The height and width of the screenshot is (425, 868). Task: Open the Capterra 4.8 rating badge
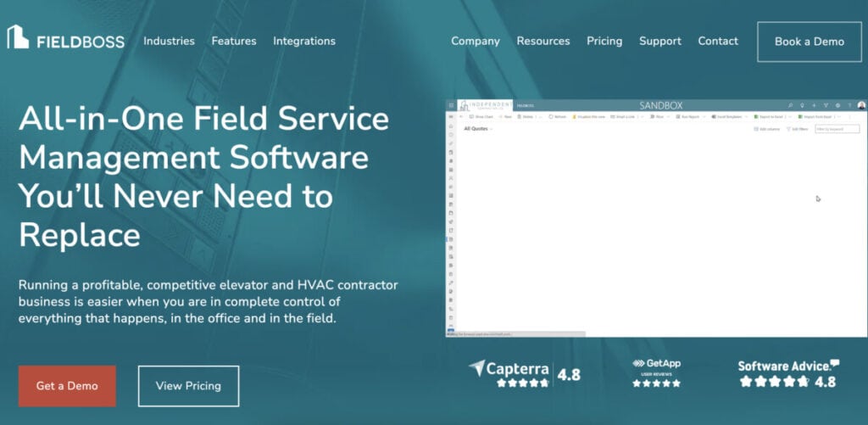tap(524, 374)
